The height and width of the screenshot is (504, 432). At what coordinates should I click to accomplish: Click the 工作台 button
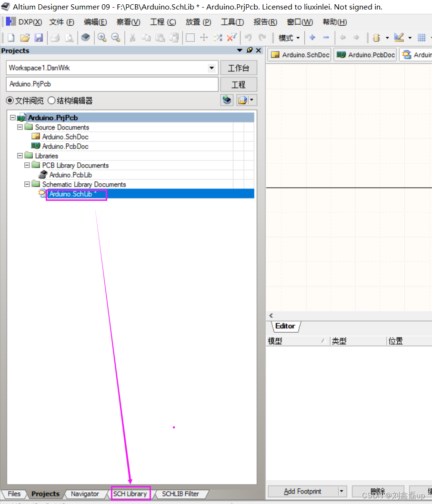[x=239, y=68]
